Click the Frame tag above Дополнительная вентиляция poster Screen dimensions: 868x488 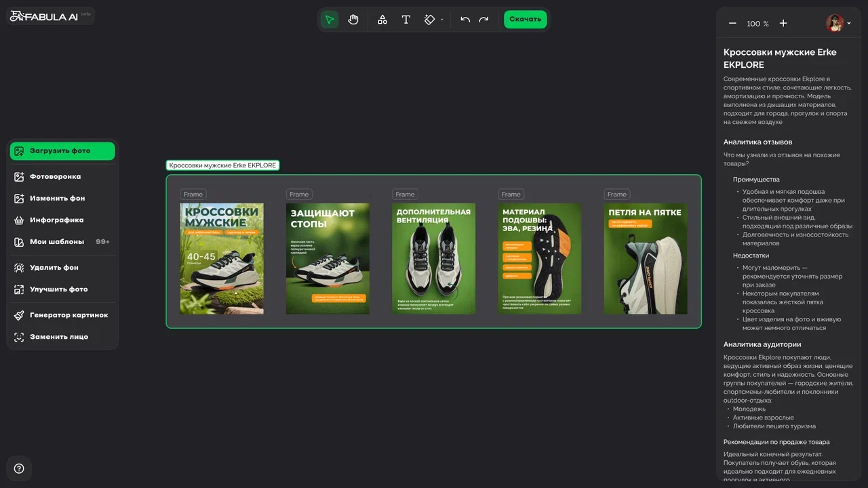(405, 195)
